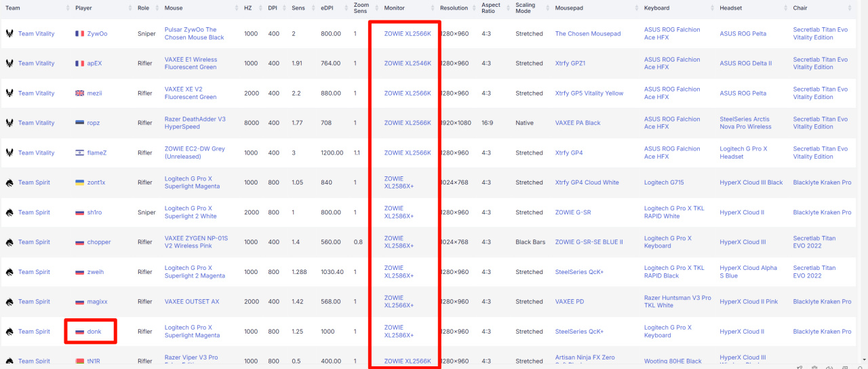
Task: Click the Israeli flag beside flameZ
Action: (x=80, y=153)
